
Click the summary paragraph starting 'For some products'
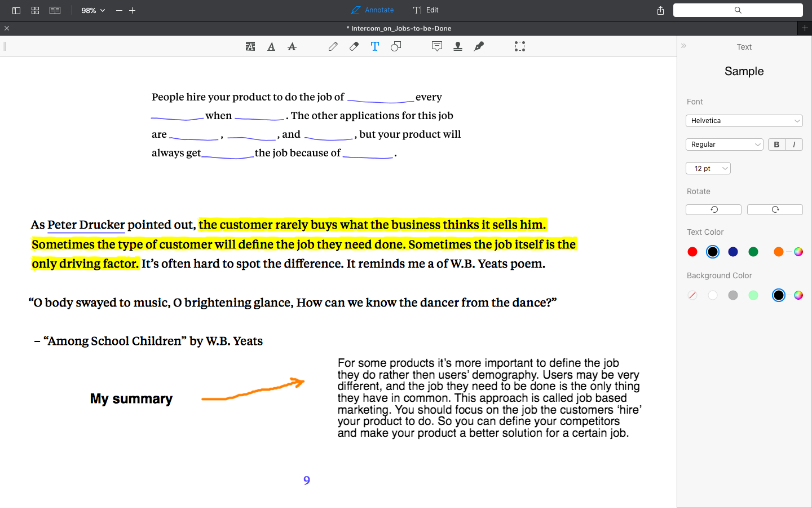[x=489, y=398]
